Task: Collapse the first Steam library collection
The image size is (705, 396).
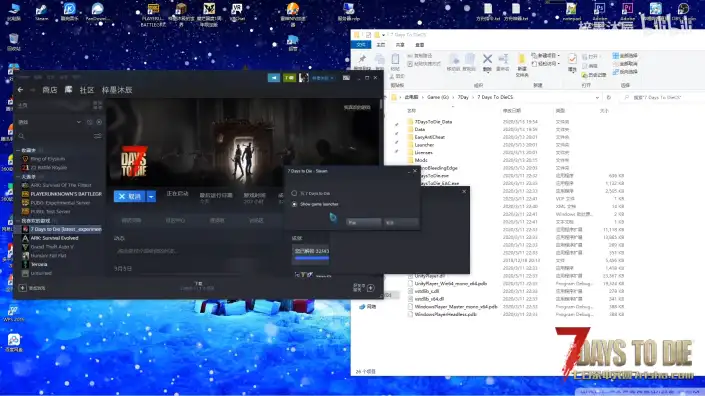Action: pos(18,150)
